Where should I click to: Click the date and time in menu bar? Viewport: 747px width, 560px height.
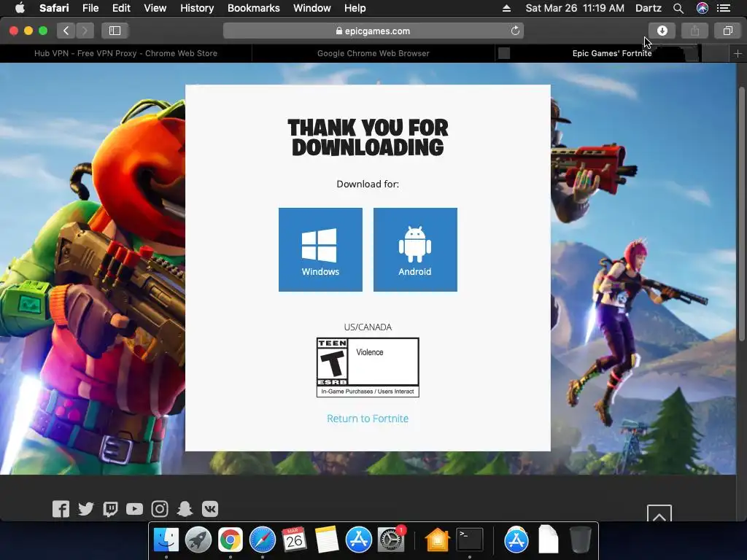(x=575, y=8)
